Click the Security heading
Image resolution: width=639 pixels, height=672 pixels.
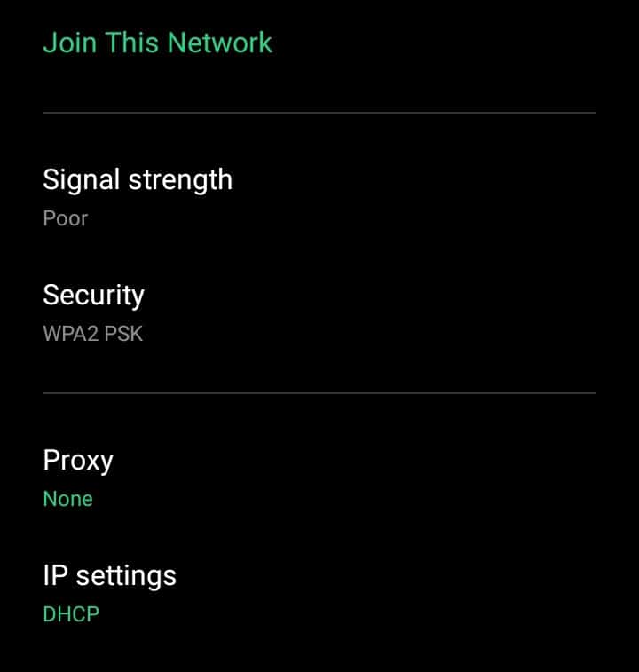point(93,296)
